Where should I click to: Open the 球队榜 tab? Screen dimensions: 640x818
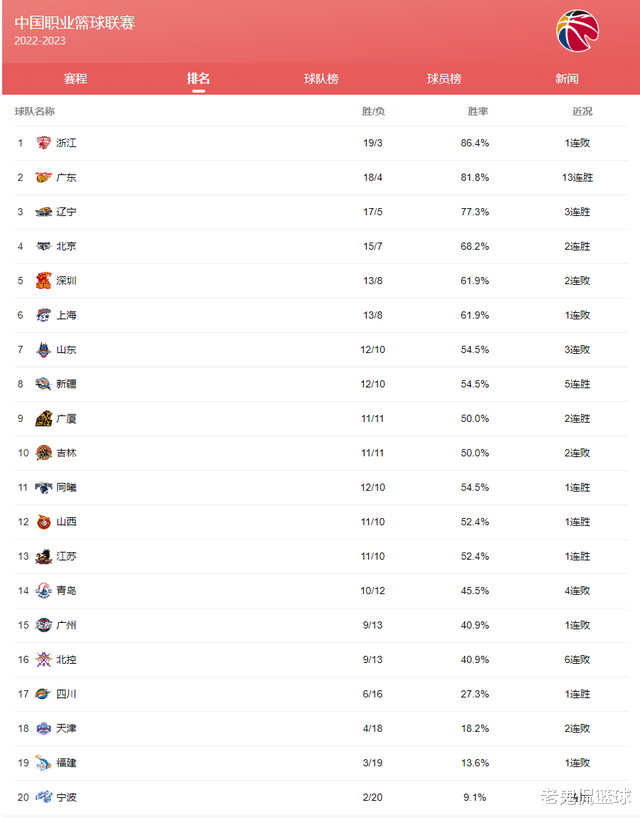pyautogui.click(x=321, y=79)
